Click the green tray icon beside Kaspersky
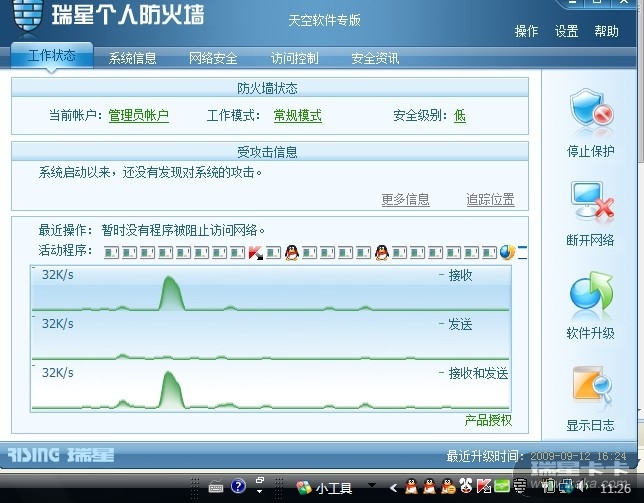This screenshot has height=503, width=644. pyautogui.click(x=502, y=487)
